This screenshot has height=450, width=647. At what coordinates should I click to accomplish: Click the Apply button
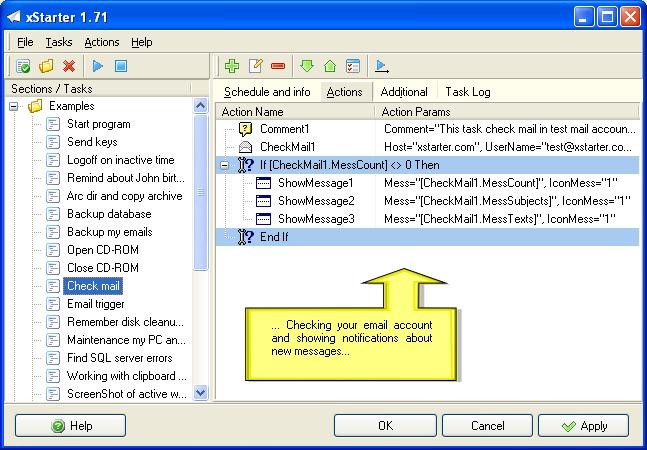pyautogui.click(x=584, y=426)
